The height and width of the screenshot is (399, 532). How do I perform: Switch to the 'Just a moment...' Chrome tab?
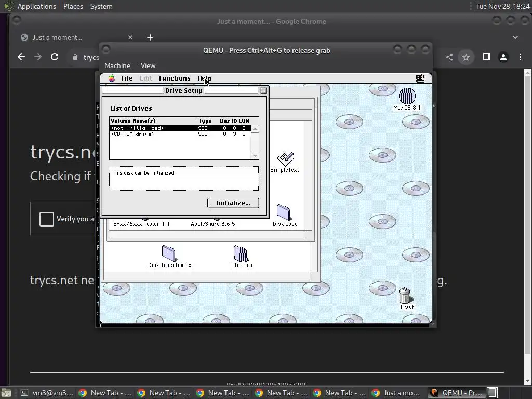76,37
